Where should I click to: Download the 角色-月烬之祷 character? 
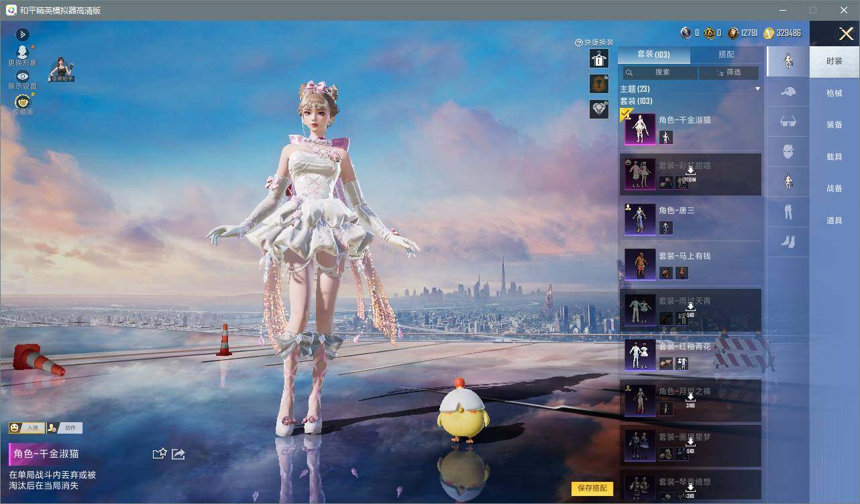[x=690, y=399]
